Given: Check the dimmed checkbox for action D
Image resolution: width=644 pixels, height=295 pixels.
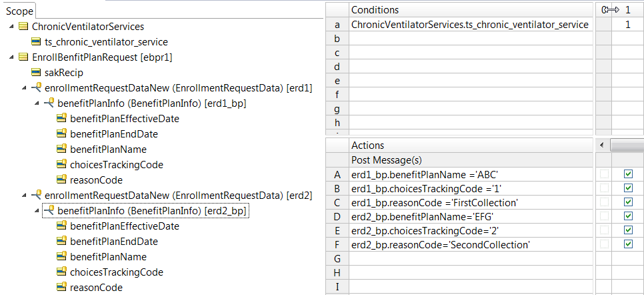Looking at the screenshot, I should click(604, 216).
